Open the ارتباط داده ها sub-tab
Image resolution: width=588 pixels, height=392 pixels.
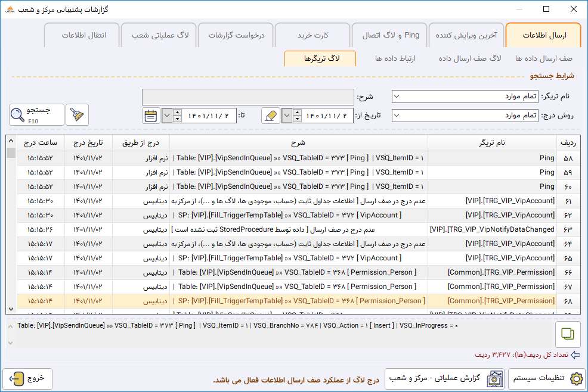(395, 58)
